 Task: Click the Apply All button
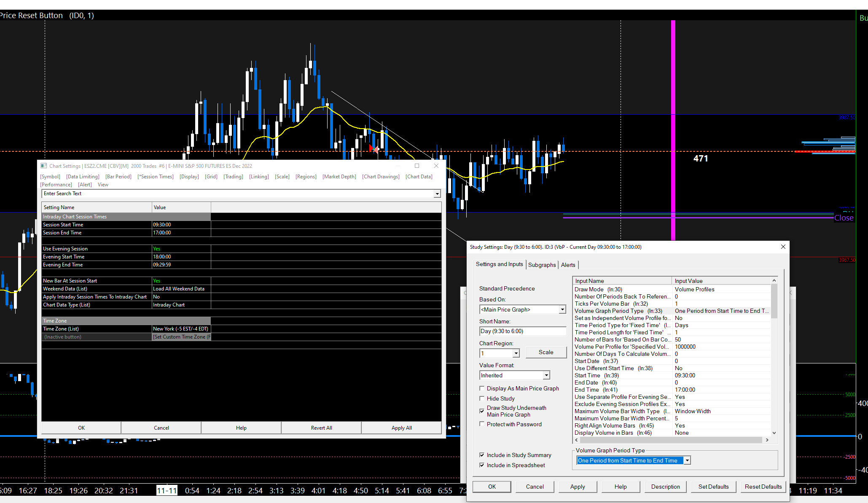click(401, 428)
